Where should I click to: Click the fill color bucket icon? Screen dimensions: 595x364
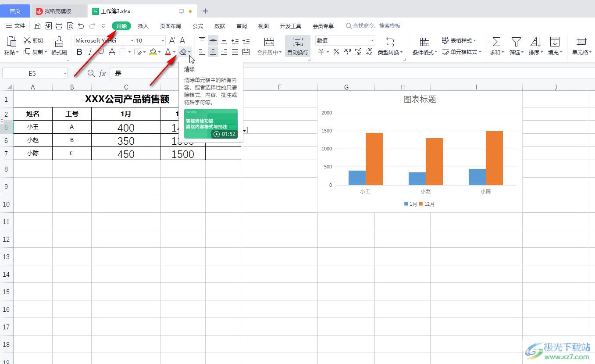(153, 52)
